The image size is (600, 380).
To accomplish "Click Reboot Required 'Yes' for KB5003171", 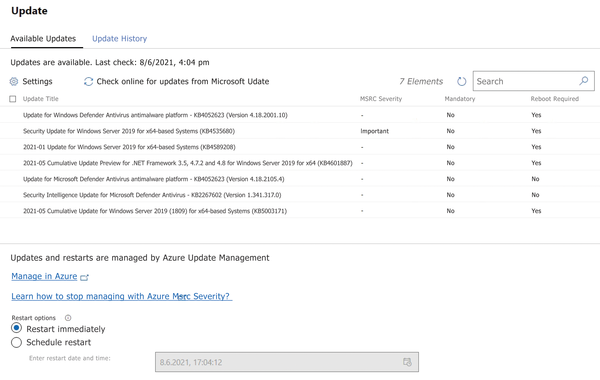I will coord(536,211).
